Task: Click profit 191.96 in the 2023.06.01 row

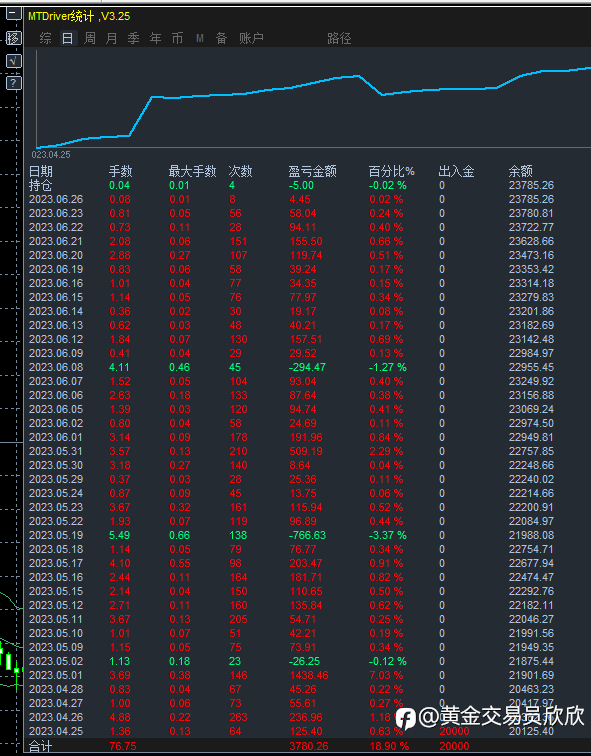Action: [306, 437]
